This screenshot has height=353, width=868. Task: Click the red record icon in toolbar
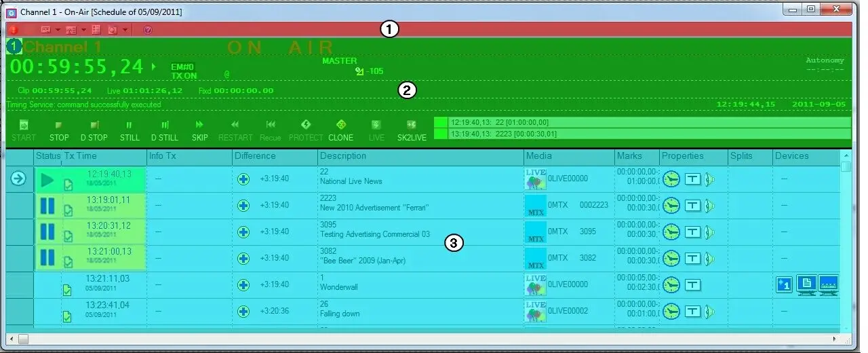[13, 30]
